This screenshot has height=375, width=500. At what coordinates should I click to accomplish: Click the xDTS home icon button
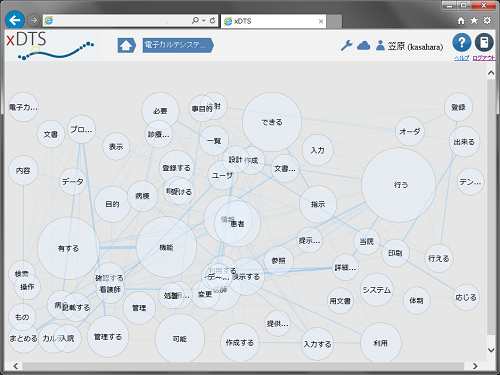(x=126, y=45)
